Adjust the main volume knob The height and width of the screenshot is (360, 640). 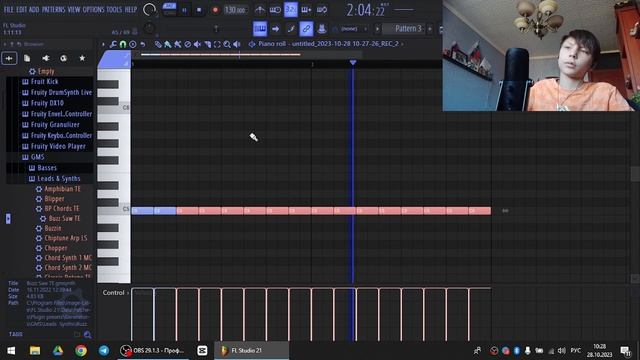click(x=149, y=9)
